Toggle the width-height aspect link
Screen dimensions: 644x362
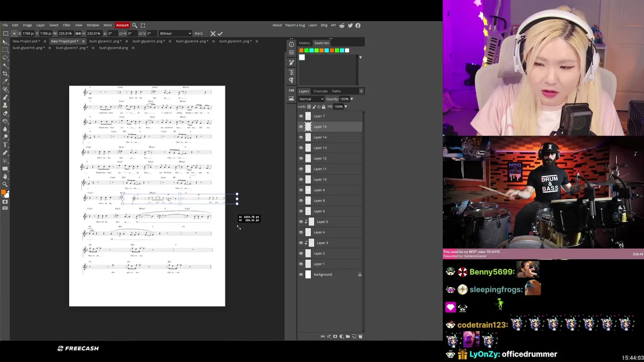click(x=78, y=33)
